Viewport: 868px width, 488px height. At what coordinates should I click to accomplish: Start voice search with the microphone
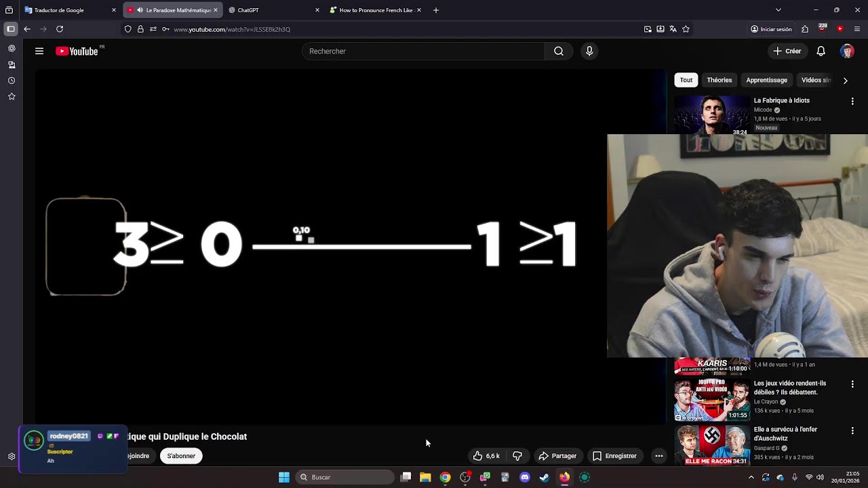point(589,51)
